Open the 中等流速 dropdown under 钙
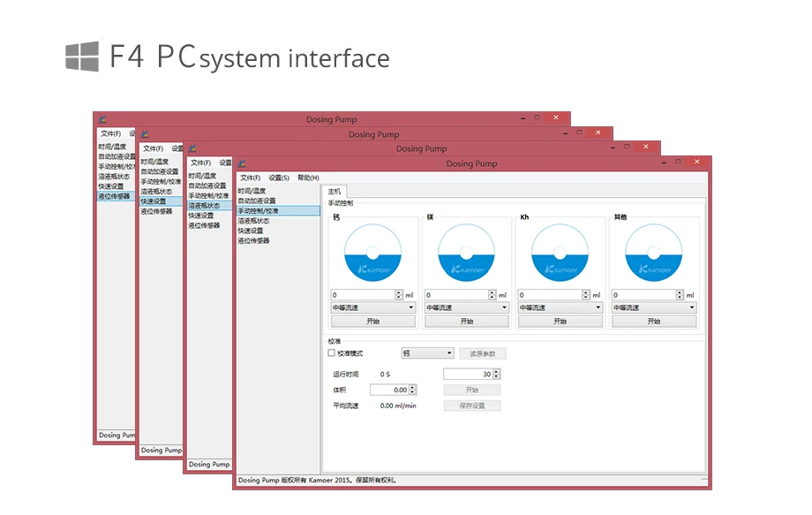The height and width of the screenshot is (515, 812). click(x=372, y=307)
